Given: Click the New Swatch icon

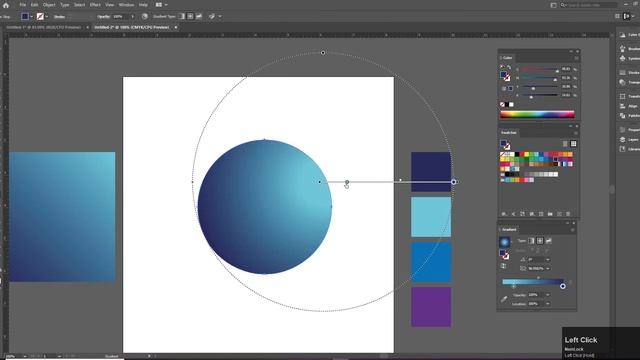Looking at the screenshot, I should click(559, 214).
